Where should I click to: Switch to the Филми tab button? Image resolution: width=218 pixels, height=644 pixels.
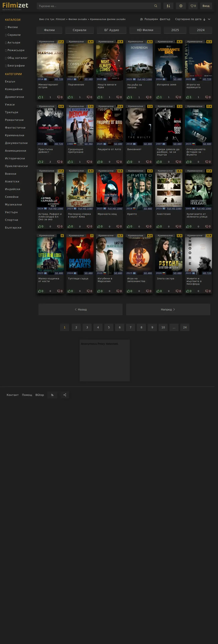[49, 30]
